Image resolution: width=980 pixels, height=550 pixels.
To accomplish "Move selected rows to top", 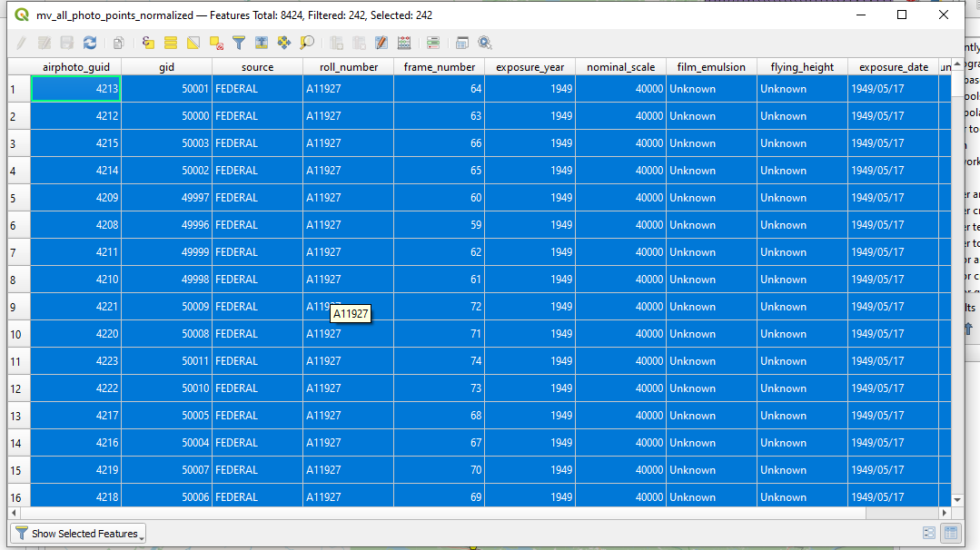I will coord(262,43).
